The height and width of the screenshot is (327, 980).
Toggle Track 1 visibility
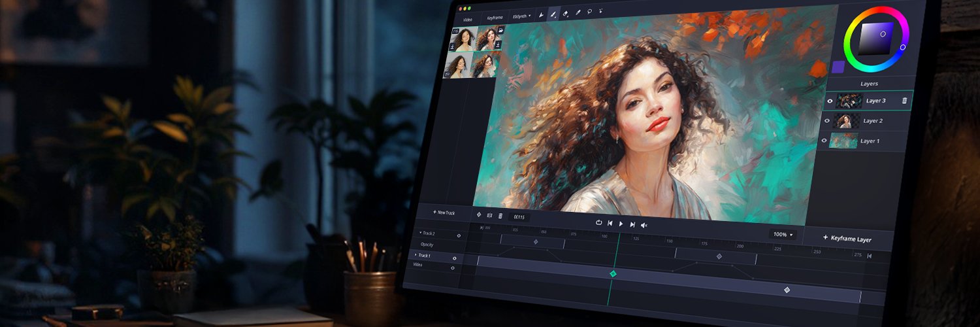454,258
